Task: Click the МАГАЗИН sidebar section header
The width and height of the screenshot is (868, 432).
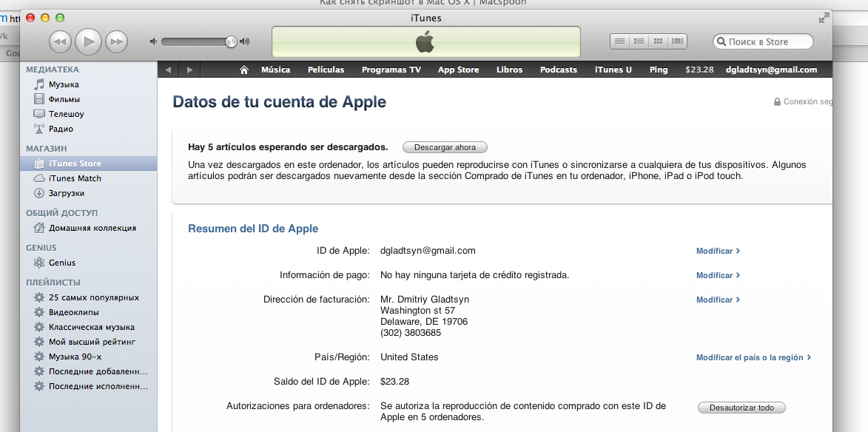Action: (x=47, y=149)
